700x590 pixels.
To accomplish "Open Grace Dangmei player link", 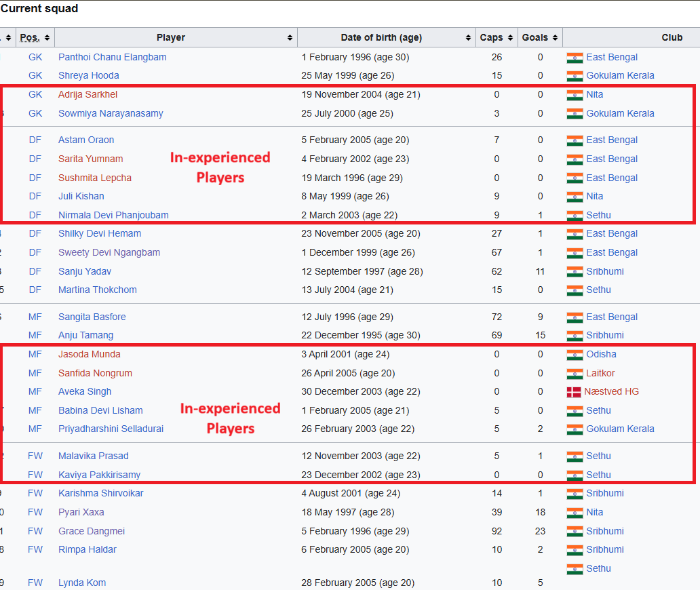I will point(92,531).
